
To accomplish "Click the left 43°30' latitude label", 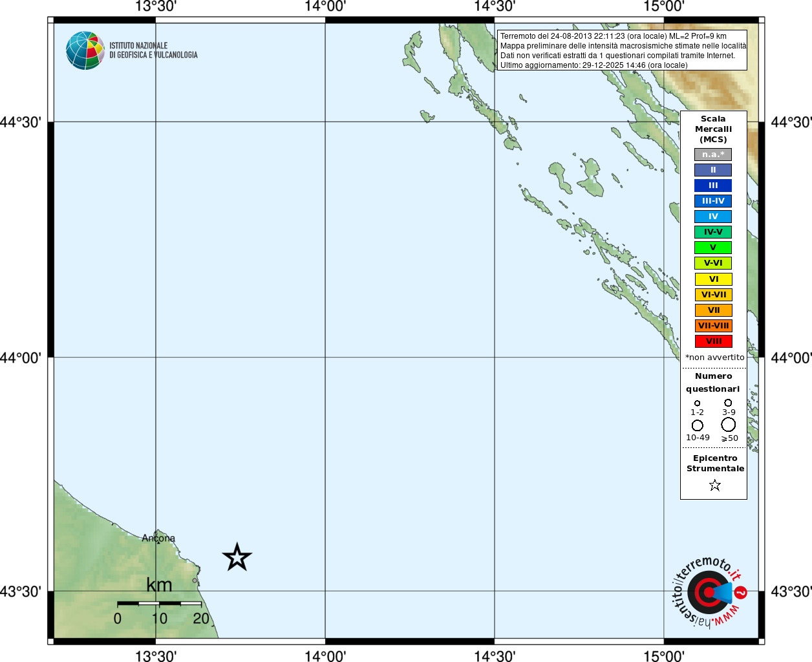I will coord(21,592).
